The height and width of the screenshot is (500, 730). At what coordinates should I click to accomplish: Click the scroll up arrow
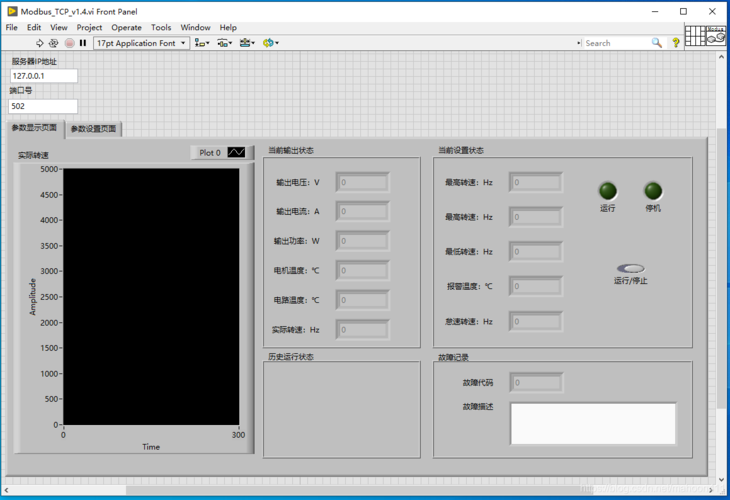(x=721, y=55)
